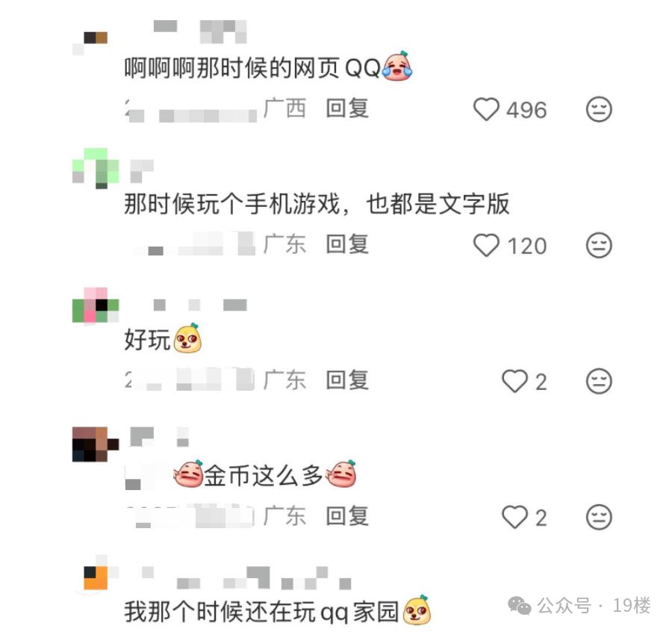Tap dislike face icon on 好玩 comment
The image size is (672, 632).
coord(599,381)
